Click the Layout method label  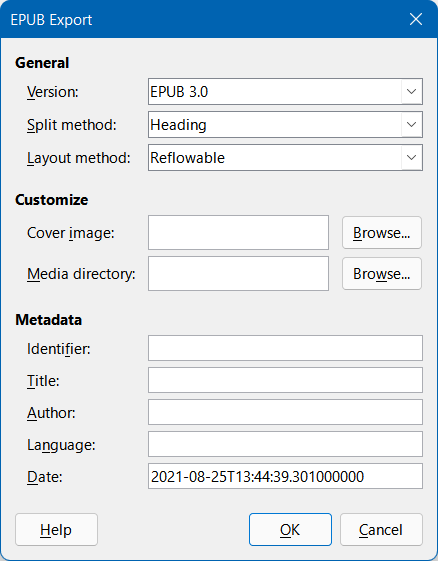pyautogui.click(x=79, y=158)
